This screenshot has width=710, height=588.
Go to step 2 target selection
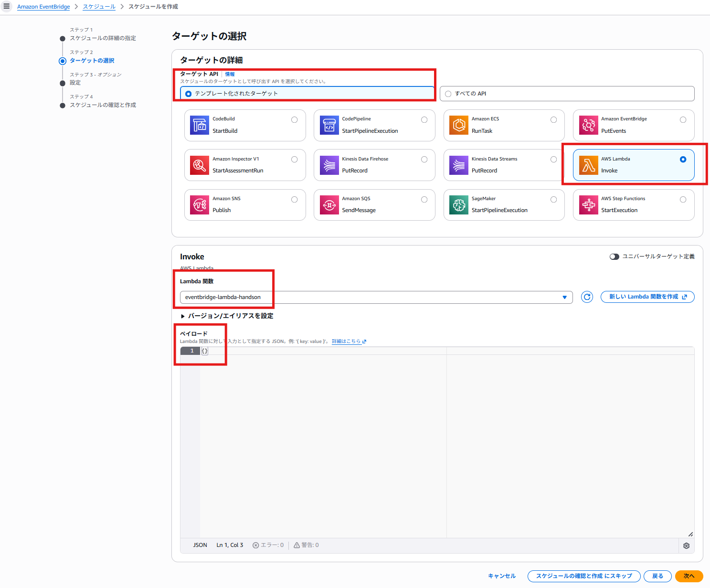coord(92,61)
